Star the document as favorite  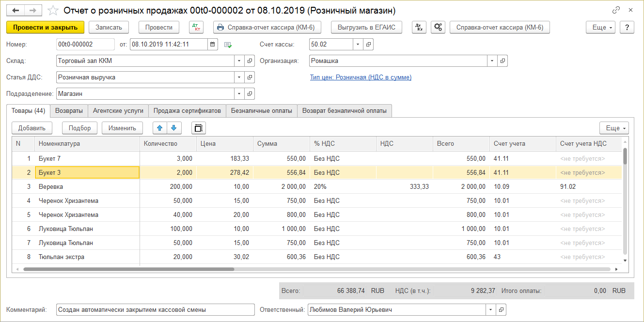click(53, 10)
